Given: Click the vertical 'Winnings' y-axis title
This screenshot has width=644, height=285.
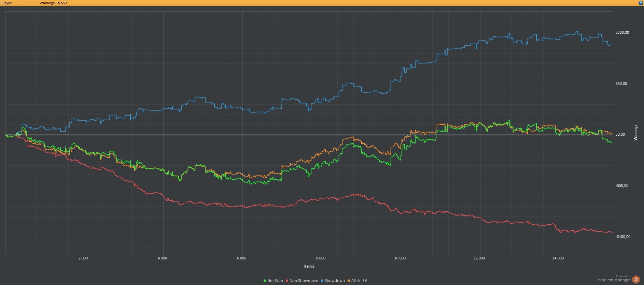Looking at the screenshot, I should click(635, 133).
